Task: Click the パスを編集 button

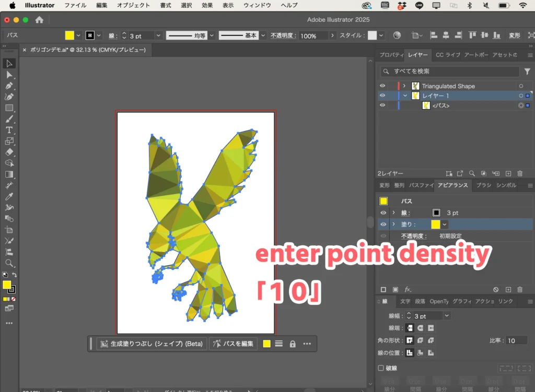Action: click(x=233, y=343)
